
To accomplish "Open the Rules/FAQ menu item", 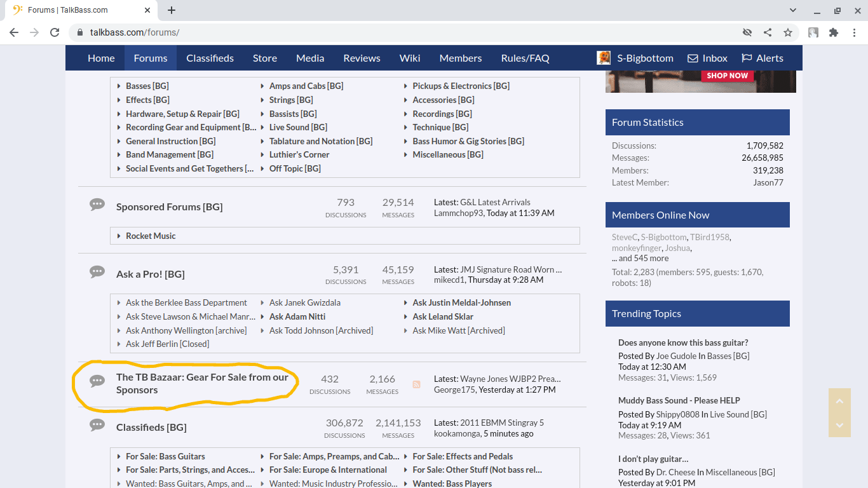I will [x=525, y=58].
